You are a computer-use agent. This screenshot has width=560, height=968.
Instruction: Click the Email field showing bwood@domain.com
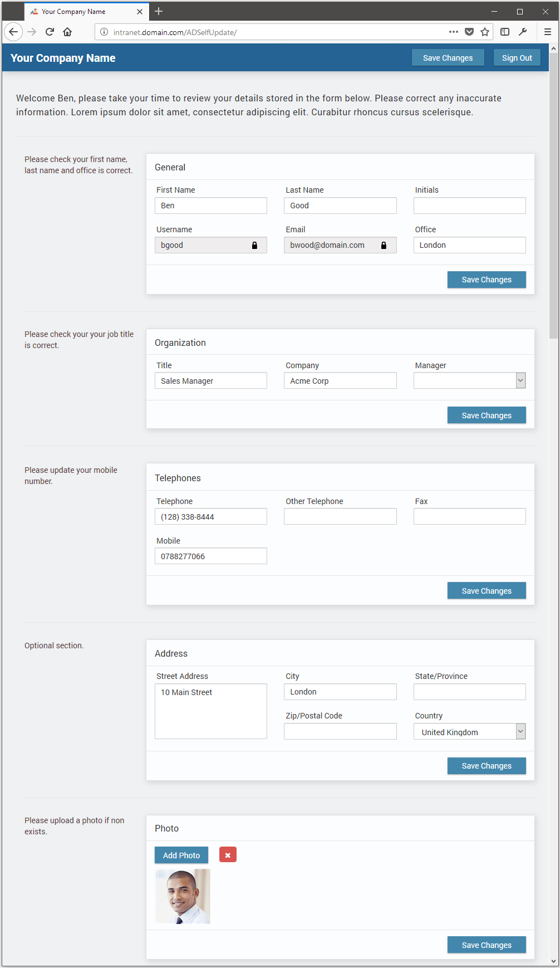pos(340,245)
